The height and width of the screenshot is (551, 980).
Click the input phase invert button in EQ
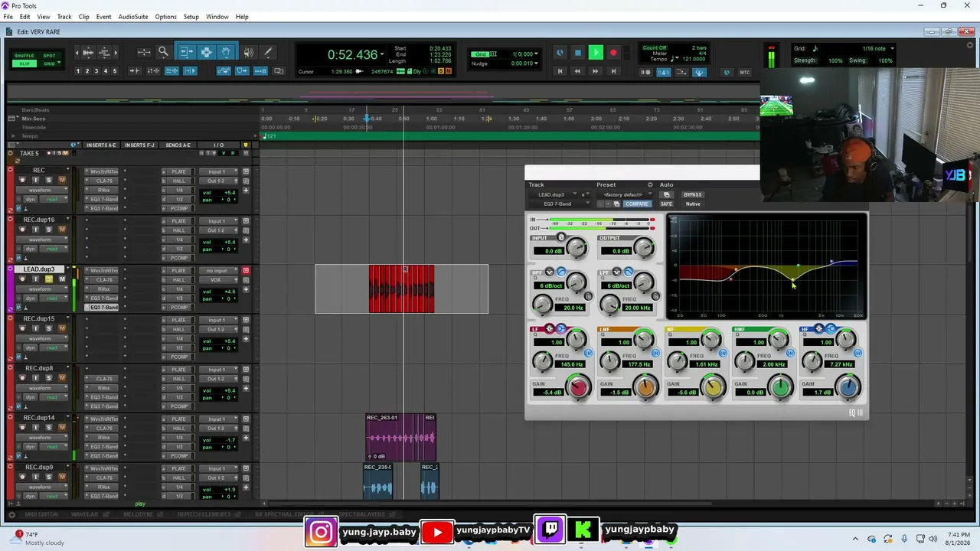coord(561,238)
